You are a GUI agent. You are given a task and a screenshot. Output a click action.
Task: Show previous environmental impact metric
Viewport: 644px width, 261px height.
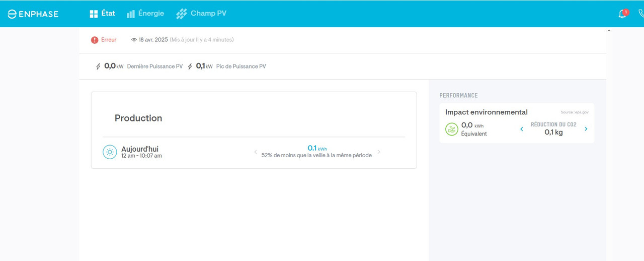[x=522, y=129]
